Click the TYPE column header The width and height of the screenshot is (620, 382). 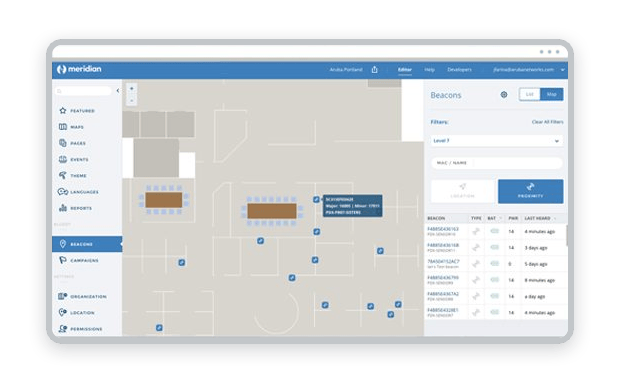(476, 218)
